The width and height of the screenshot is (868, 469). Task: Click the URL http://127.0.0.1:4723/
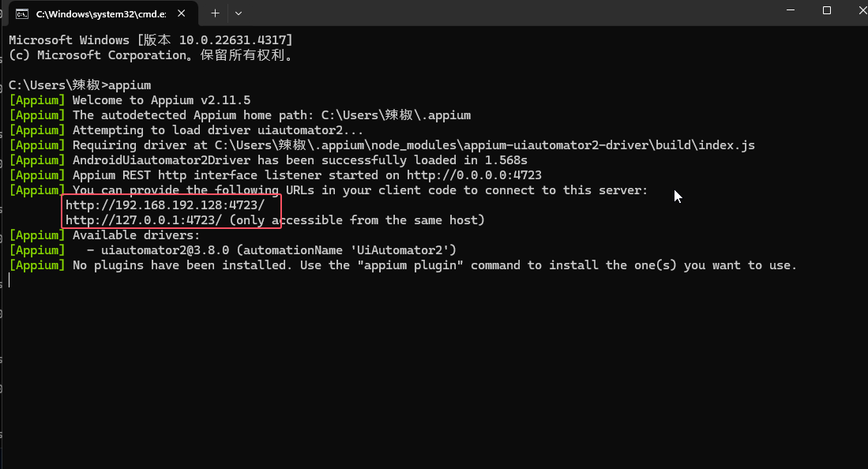[x=143, y=219]
